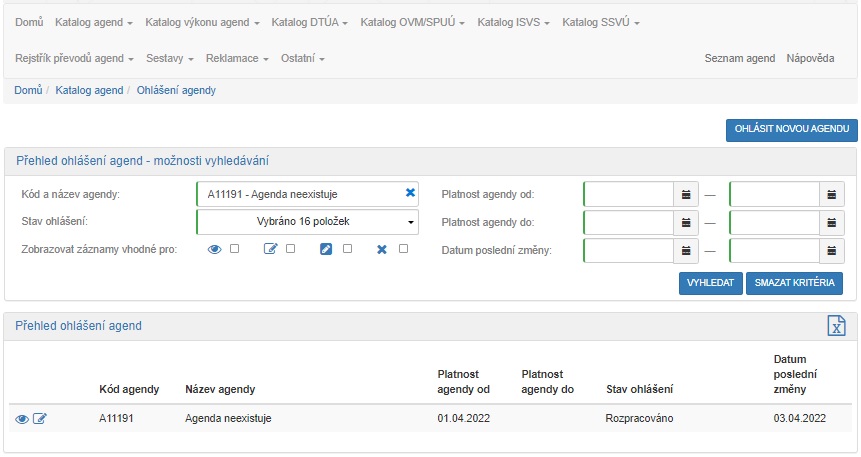The height and width of the screenshot is (457, 861).
Task: Enable checkbox next to the eye view icon
Action: click(234, 249)
